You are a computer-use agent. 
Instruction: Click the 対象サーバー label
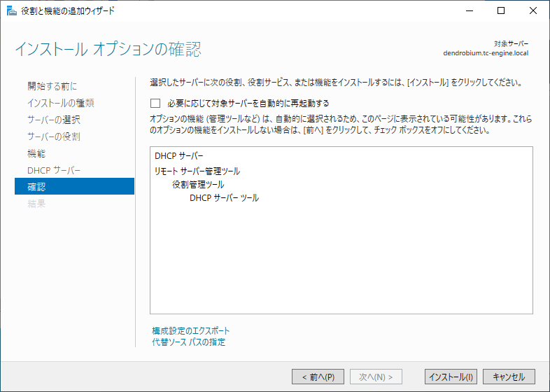pos(511,44)
